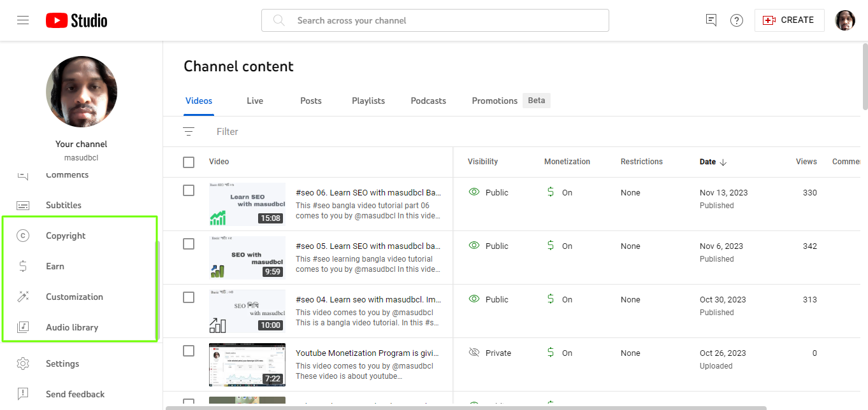Screen dimensions: 868x410
Task: Switch to the Promotions tab
Action: [495, 101]
